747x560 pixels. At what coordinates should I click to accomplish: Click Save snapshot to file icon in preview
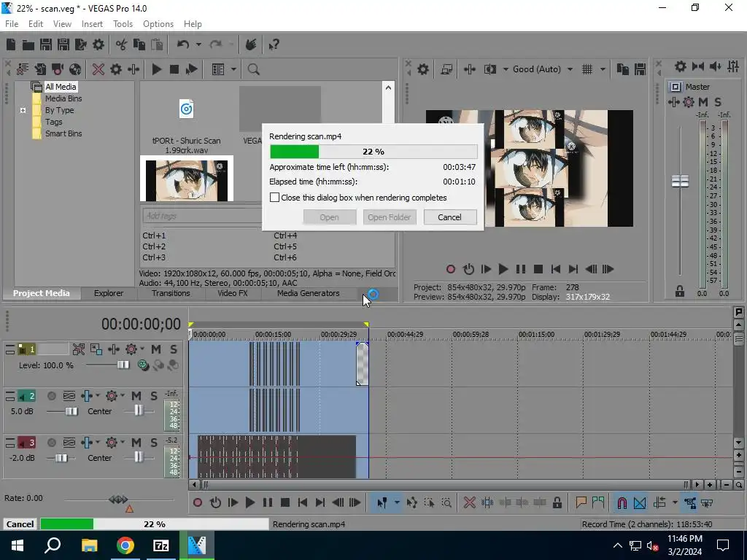(x=640, y=69)
